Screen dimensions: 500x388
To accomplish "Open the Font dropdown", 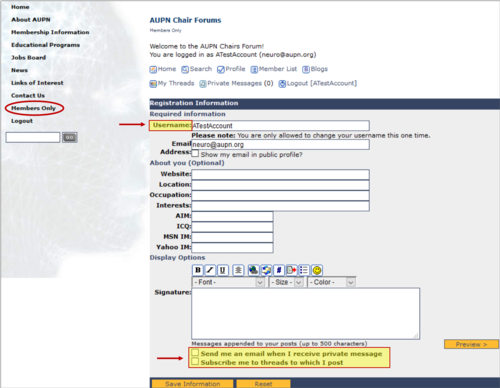I will [228, 282].
